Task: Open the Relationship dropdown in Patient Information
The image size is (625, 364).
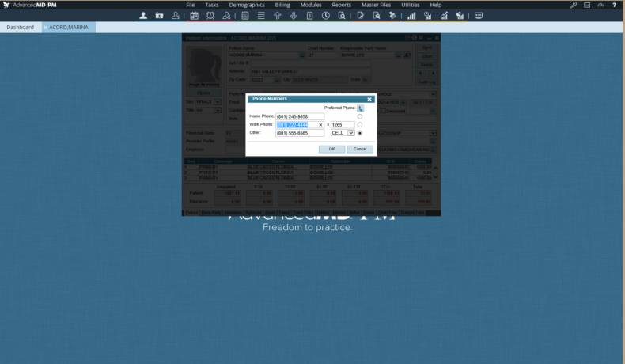Action: point(434,133)
